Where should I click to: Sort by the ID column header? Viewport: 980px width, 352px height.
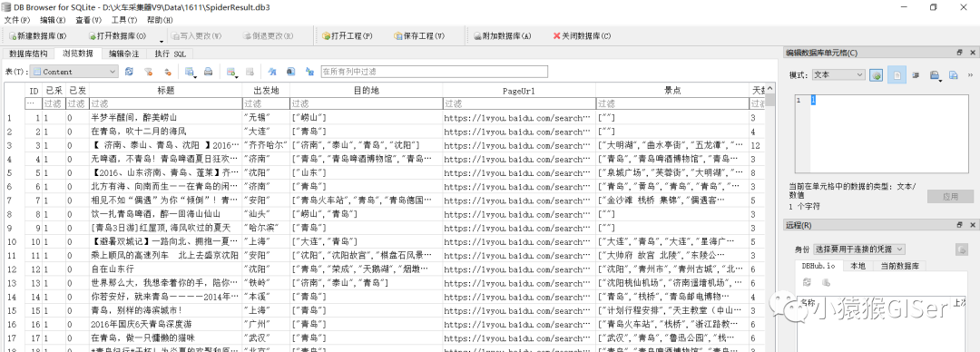click(34, 91)
